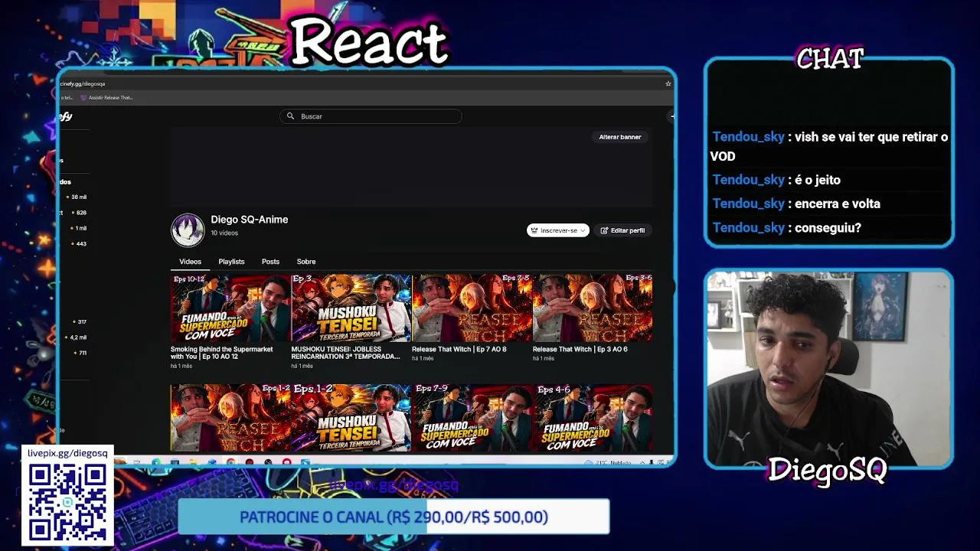Click chat message 'conseguiu?'
Image resolution: width=980 pixels, height=551 pixels.
coord(828,227)
